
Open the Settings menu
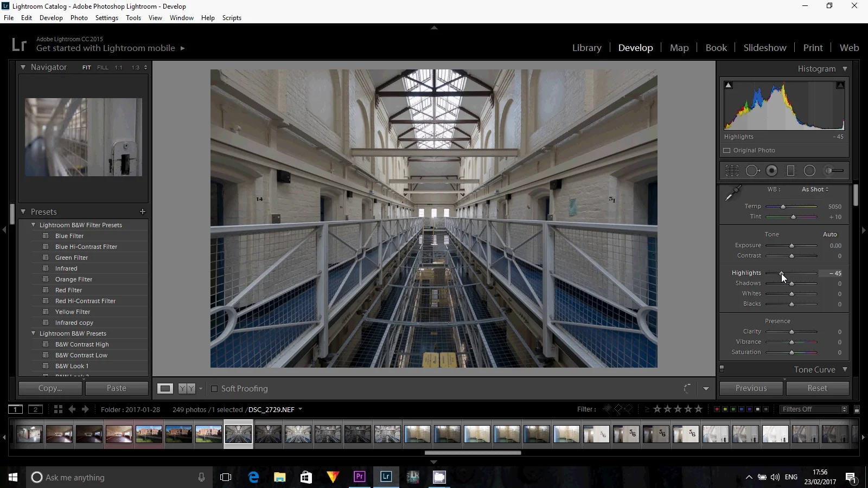click(x=106, y=18)
